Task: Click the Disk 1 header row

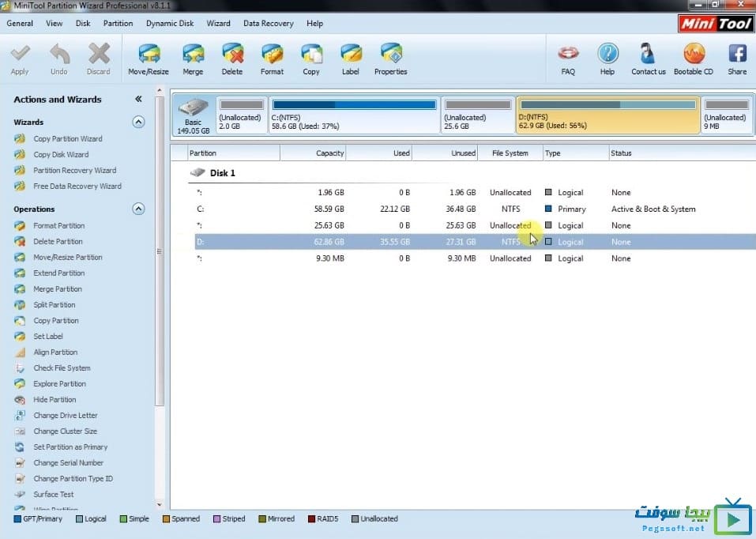Action: pyautogui.click(x=213, y=173)
